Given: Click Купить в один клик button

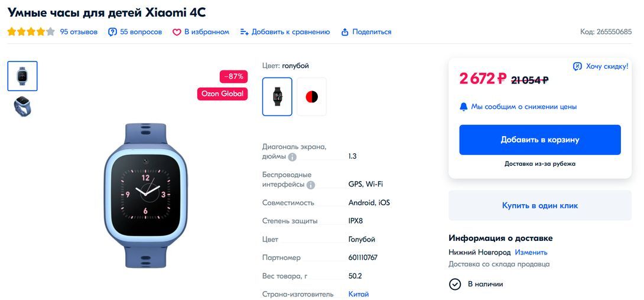Looking at the screenshot, I should click(539, 205).
